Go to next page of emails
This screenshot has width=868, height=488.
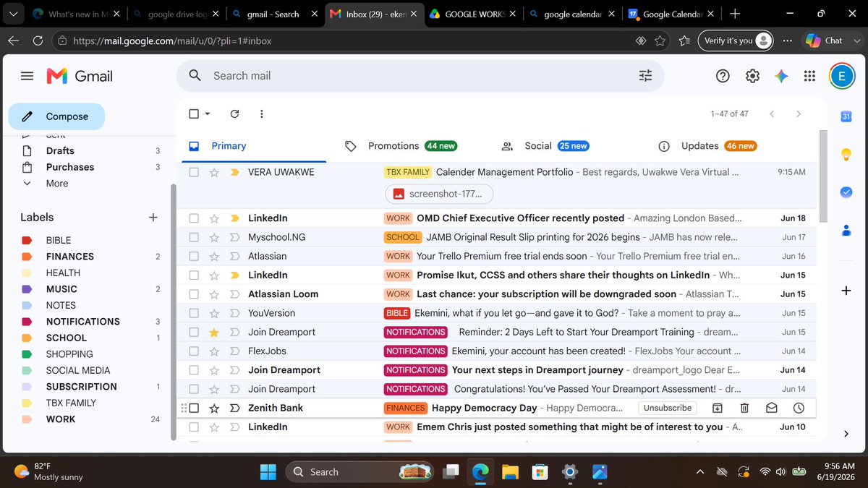coord(799,114)
